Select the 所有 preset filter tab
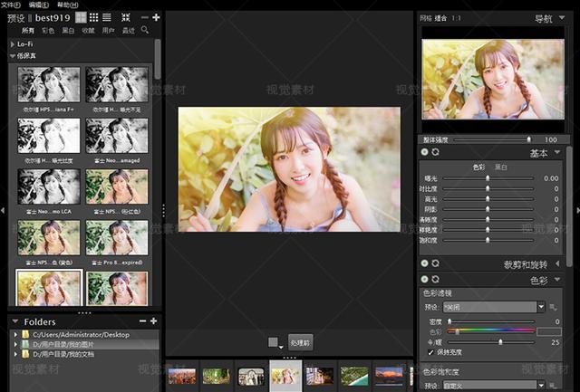Image resolution: width=580 pixels, height=392 pixels. click(x=28, y=31)
